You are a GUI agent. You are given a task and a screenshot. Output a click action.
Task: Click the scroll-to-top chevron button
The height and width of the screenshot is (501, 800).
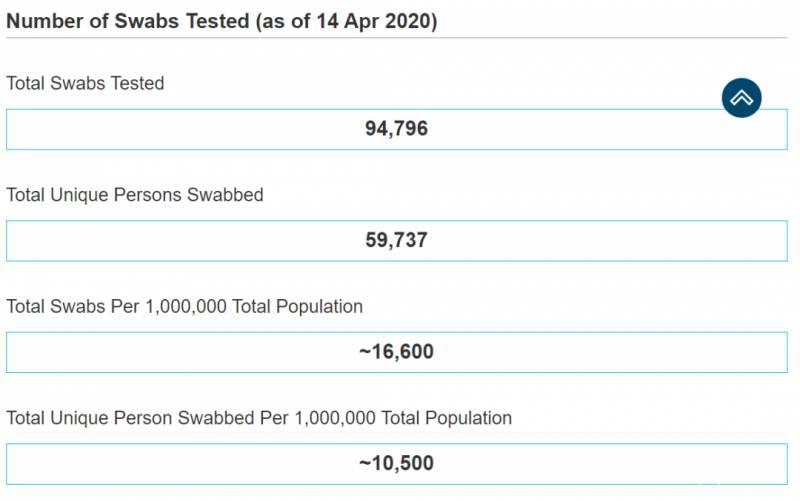click(x=741, y=98)
